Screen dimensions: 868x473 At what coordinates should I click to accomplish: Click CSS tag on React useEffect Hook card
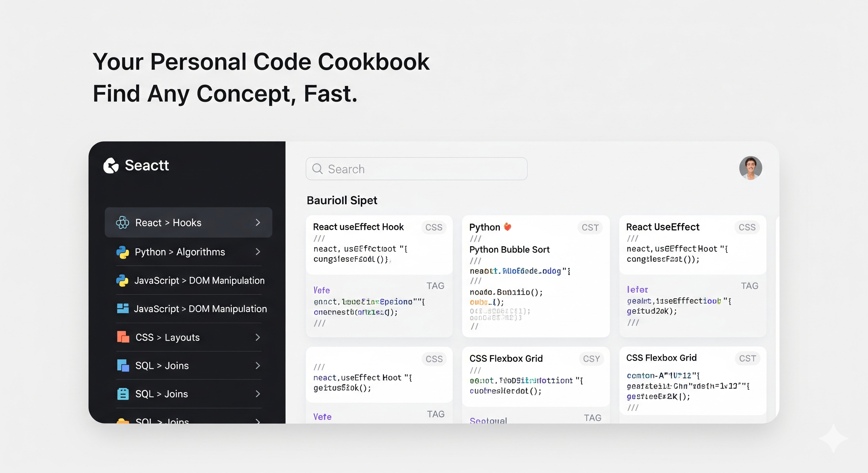pos(434,228)
